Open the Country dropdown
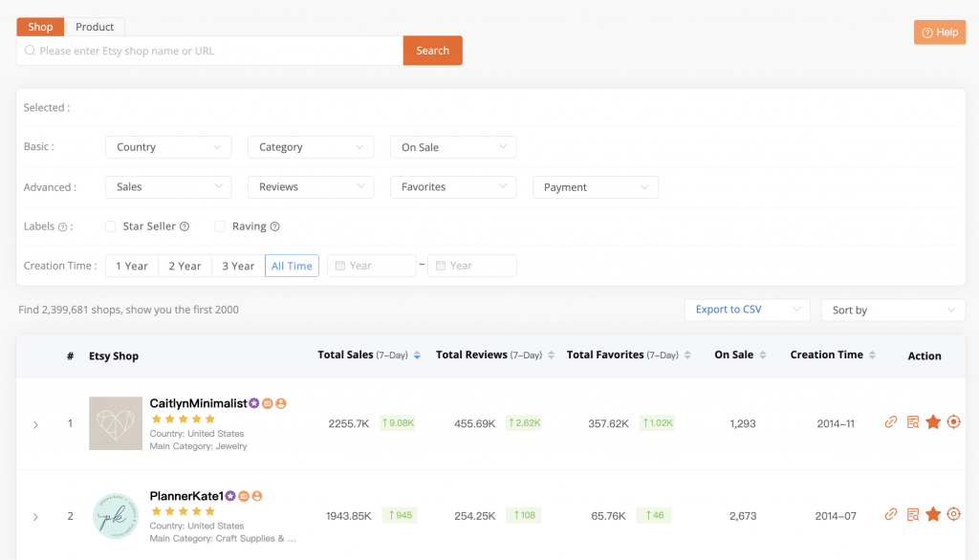 click(168, 147)
